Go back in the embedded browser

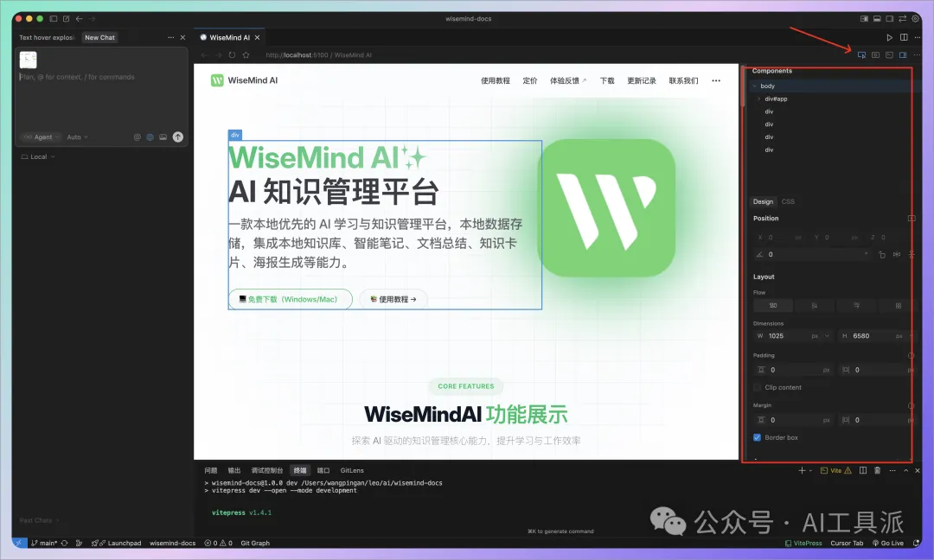coord(204,54)
